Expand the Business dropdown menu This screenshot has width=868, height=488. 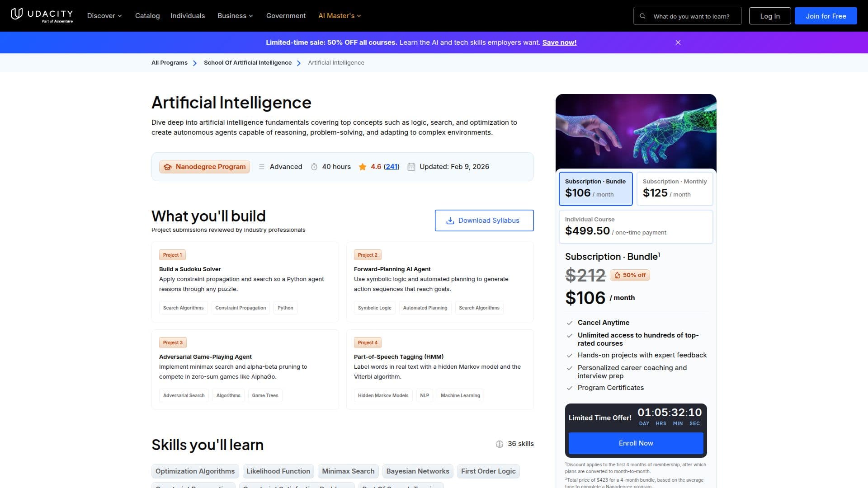click(235, 16)
